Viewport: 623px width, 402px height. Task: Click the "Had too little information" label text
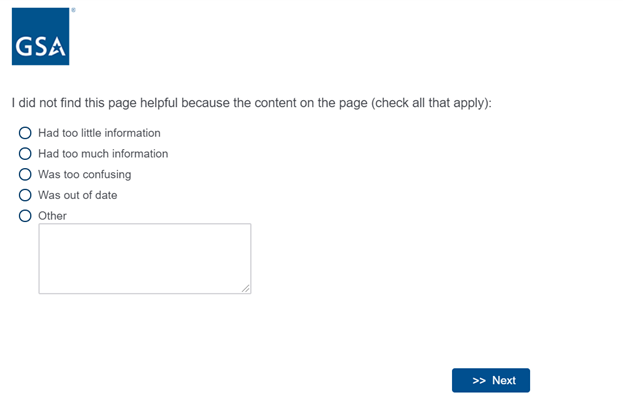point(99,133)
